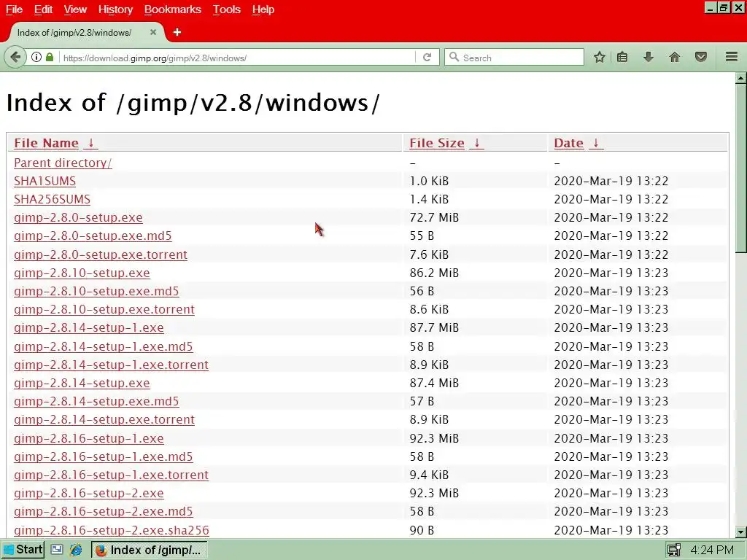Screen dimensions: 747x560
Task: Open gimp-2.8.16-setup-1.exe.torrent link
Action: tap(111, 475)
